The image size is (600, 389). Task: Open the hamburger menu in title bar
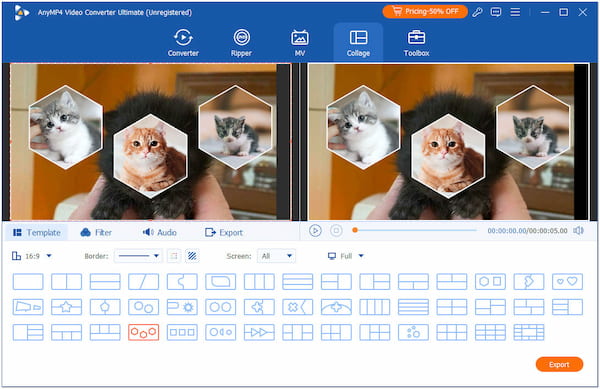click(x=515, y=12)
